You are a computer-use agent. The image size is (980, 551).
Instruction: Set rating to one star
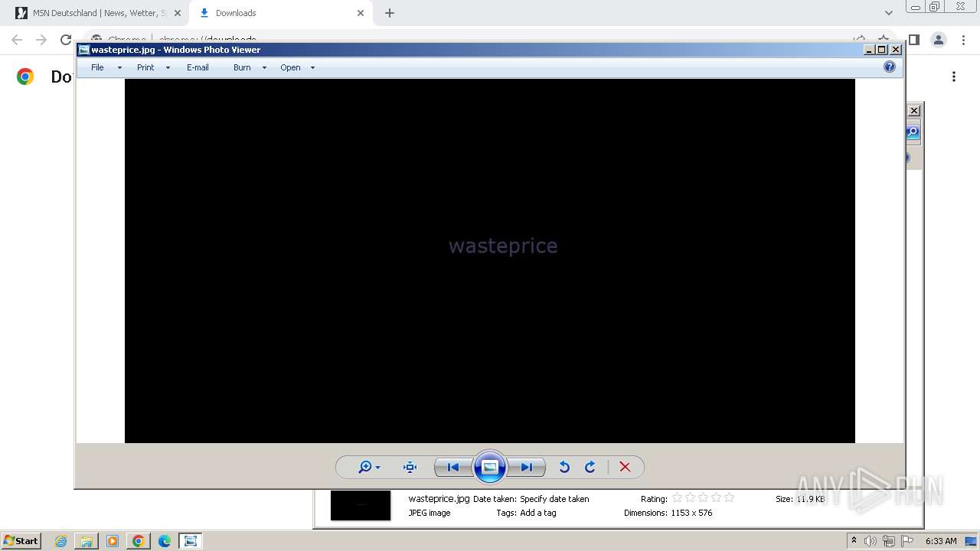(677, 497)
